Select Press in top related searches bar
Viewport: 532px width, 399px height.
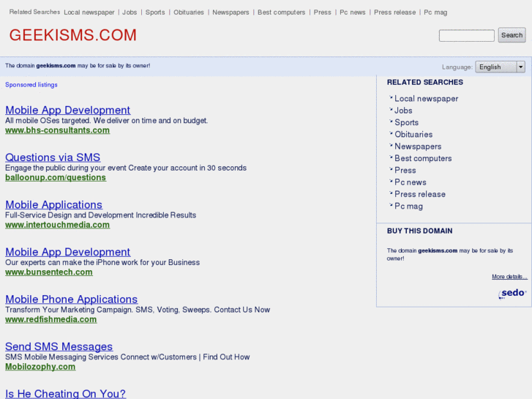322,12
